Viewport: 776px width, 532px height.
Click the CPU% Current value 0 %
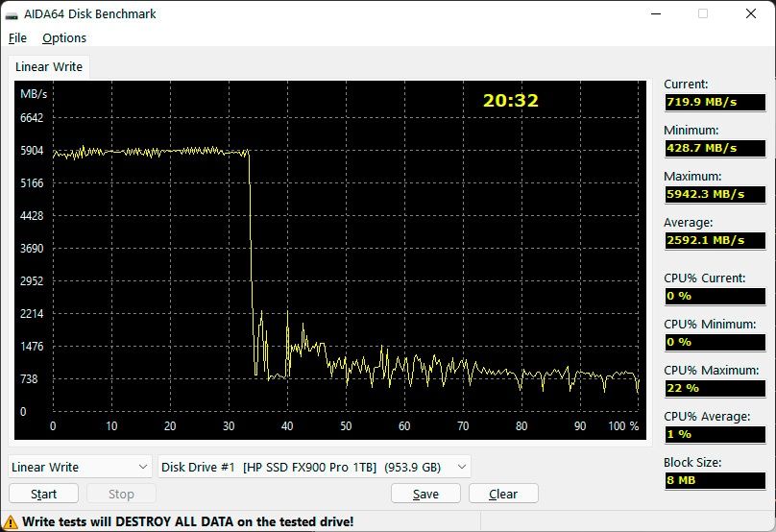coord(715,296)
